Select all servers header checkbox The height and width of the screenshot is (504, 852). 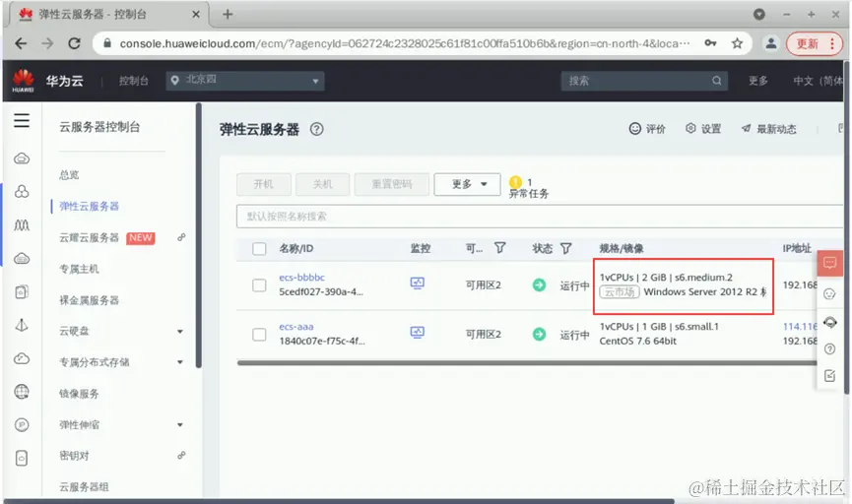259,249
